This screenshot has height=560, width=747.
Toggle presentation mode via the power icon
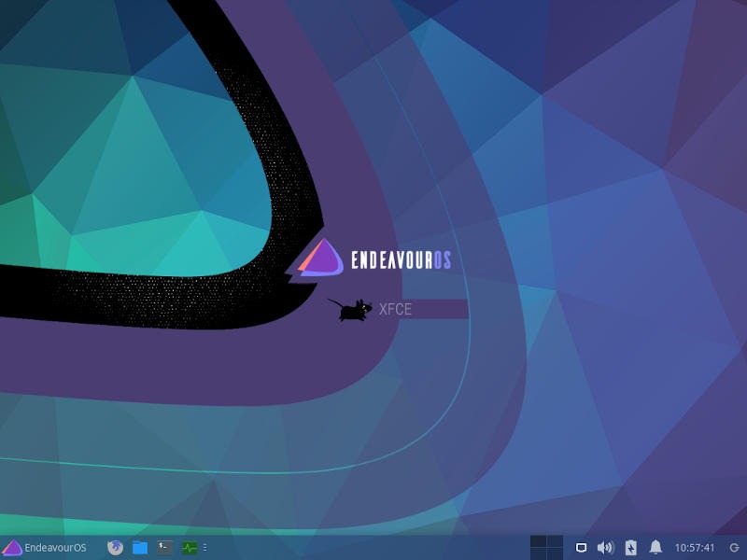[x=630, y=547]
